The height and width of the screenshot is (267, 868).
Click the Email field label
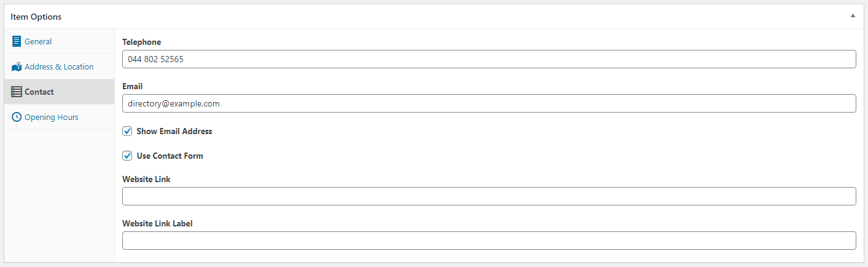pos(133,87)
